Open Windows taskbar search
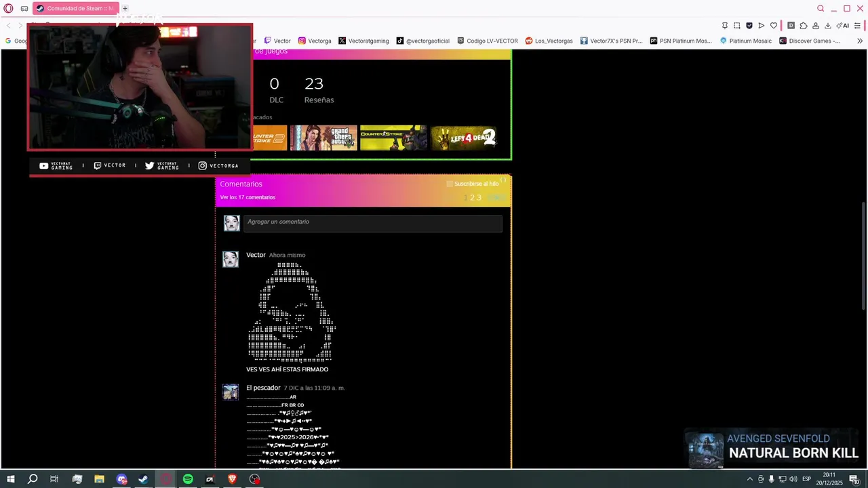 [x=32, y=479]
